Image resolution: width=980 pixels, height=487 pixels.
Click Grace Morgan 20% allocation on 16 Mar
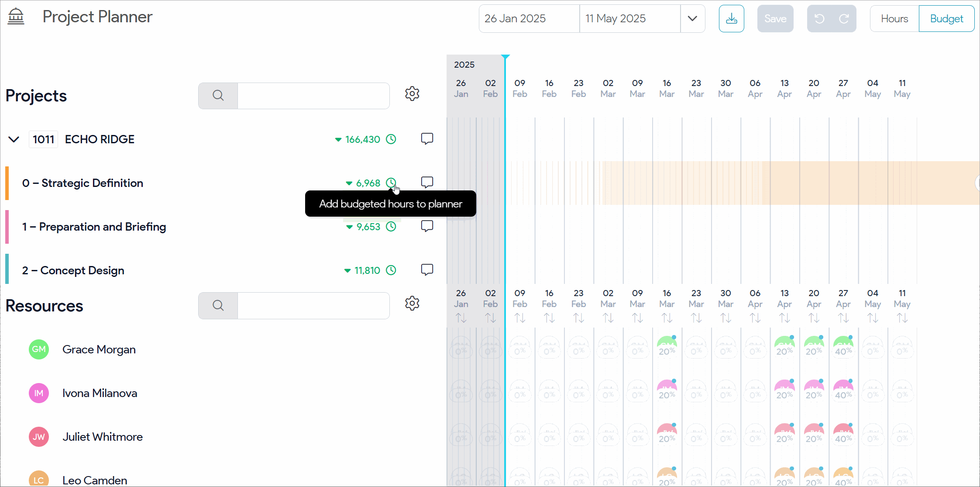pyautogui.click(x=667, y=347)
